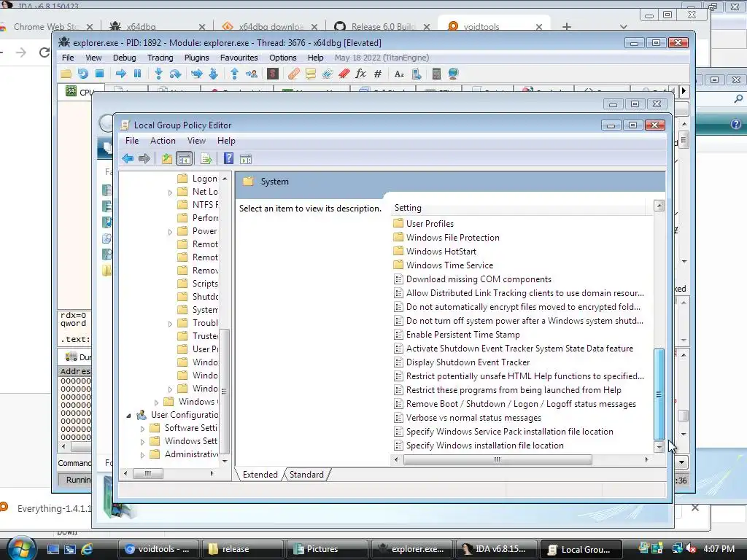
Task: Expand the Software Settings node arrow
Action: click(142, 429)
